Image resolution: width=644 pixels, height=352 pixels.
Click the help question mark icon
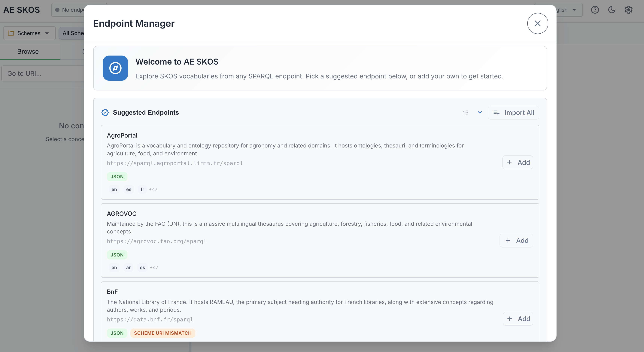pos(595,10)
